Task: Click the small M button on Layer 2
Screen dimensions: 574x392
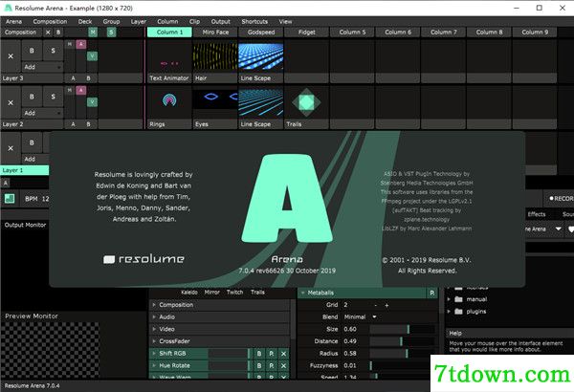Action: (70, 90)
